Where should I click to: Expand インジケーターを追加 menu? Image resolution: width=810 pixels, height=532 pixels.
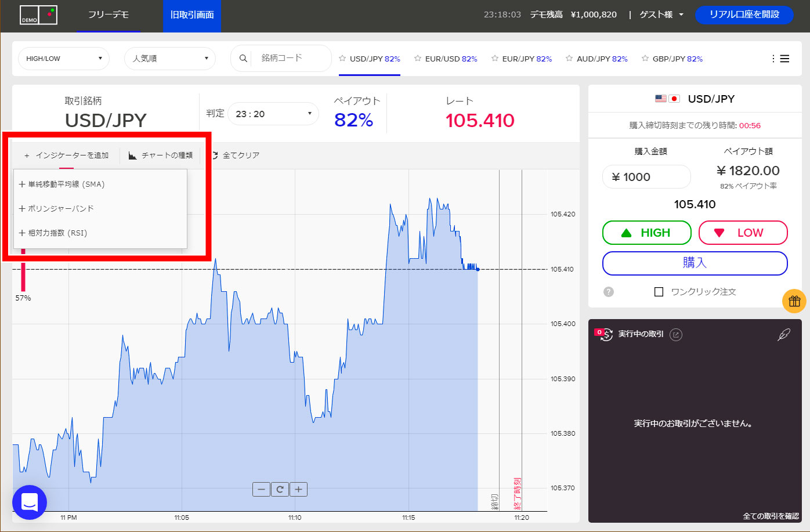click(x=67, y=155)
